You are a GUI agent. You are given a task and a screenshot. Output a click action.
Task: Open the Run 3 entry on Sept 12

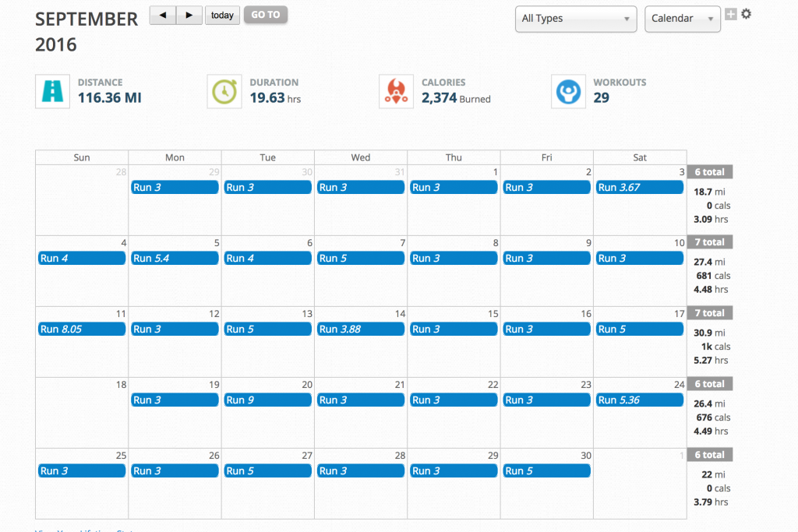tap(175, 329)
